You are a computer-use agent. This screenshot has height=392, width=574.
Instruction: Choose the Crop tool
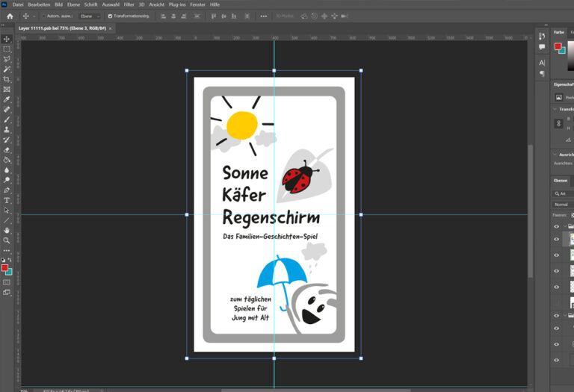coord(7,79)
